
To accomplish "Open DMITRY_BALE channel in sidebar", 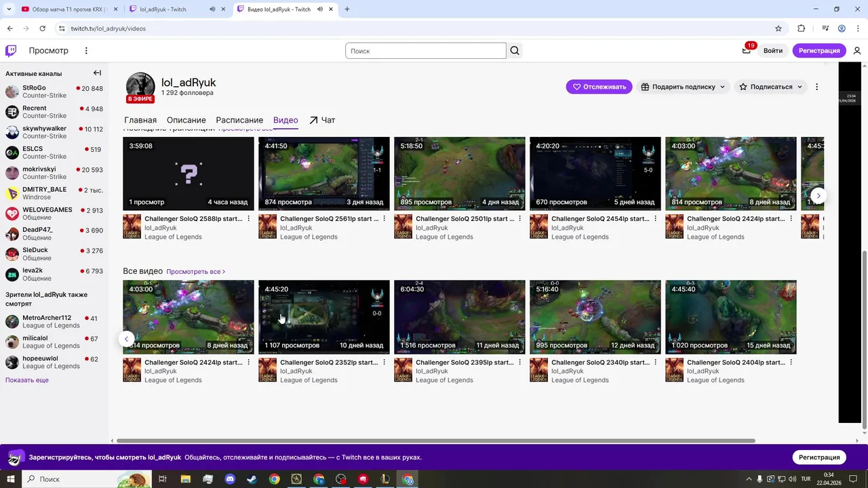I will [54, 193].
